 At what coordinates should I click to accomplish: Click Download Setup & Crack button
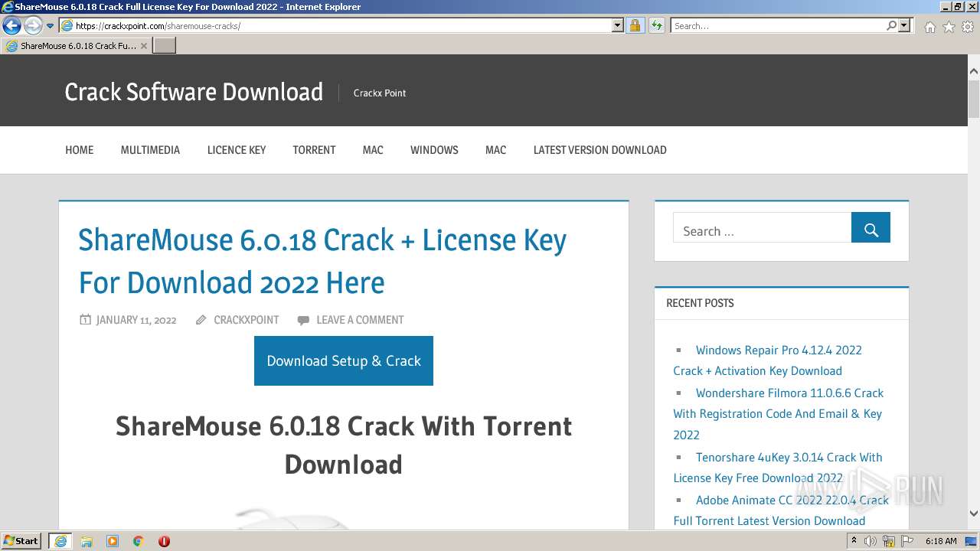344,361
